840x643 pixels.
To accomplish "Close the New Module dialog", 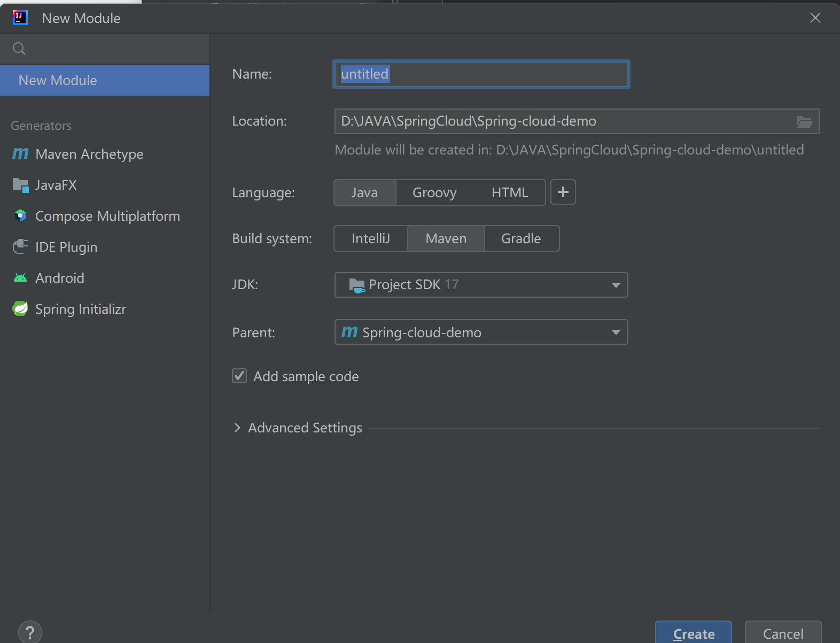I will click(x=815, y=18).
